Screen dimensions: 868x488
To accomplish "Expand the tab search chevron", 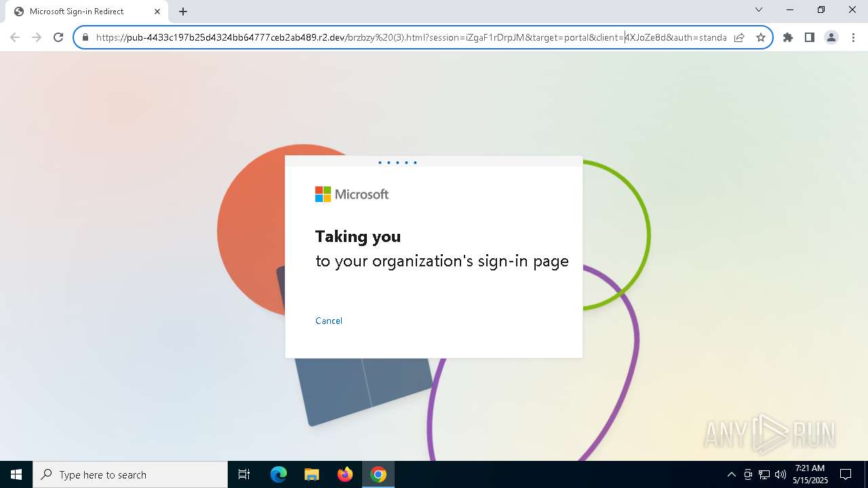I will (x=759, y=10).
